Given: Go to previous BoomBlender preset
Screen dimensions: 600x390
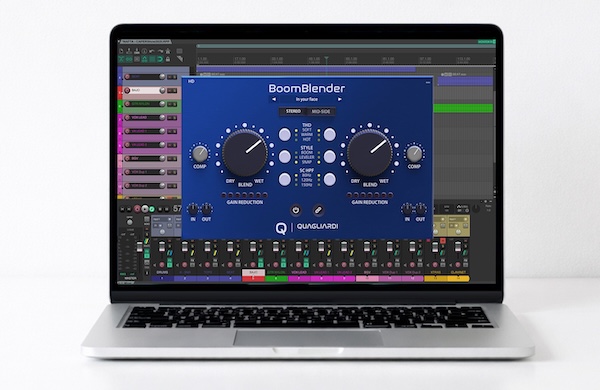Looking at the screenshot, I should pos(274,99).
